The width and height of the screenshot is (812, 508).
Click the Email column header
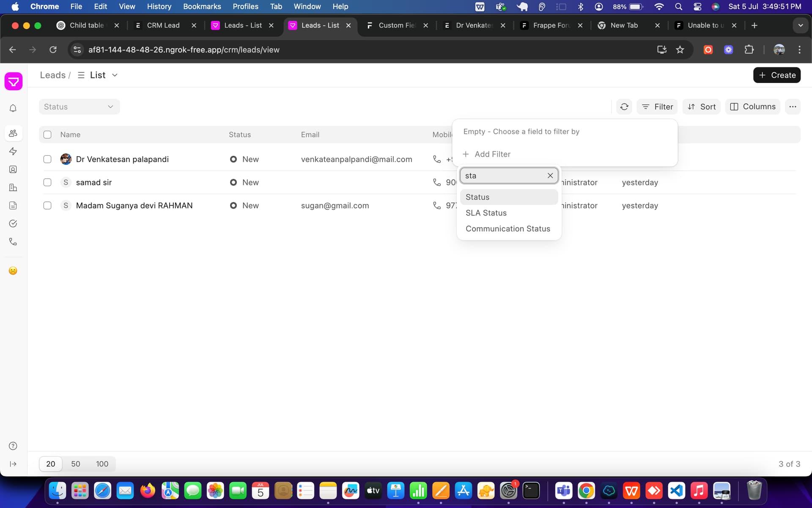pyautogui.click(x=310, y=135)
